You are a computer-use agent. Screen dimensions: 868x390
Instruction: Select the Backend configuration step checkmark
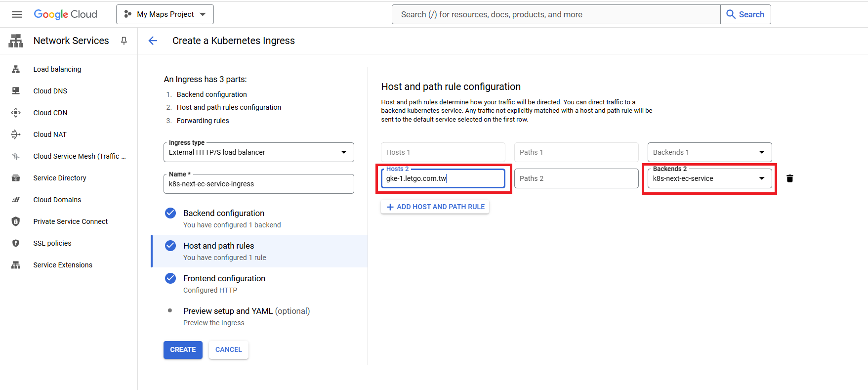pyautogui.click(x=170, y=213)
